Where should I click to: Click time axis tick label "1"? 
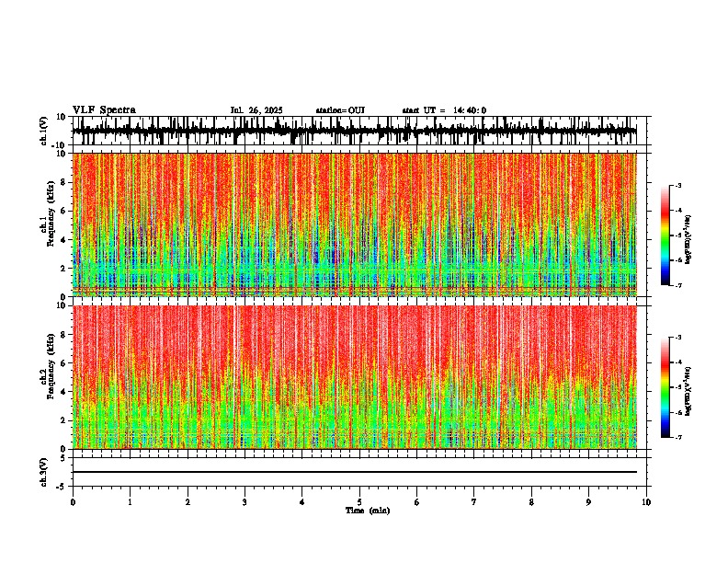tap(130, 502)
